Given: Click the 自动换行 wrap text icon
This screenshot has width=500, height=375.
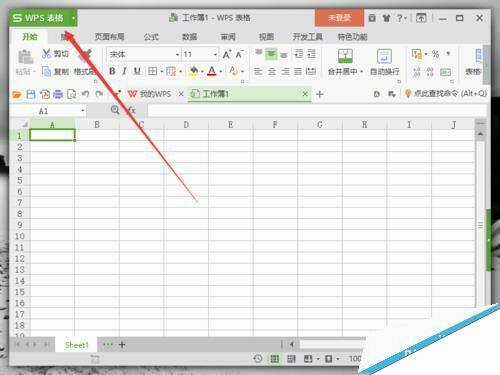Looking at the screenshot, I should (x=384, y=56).
